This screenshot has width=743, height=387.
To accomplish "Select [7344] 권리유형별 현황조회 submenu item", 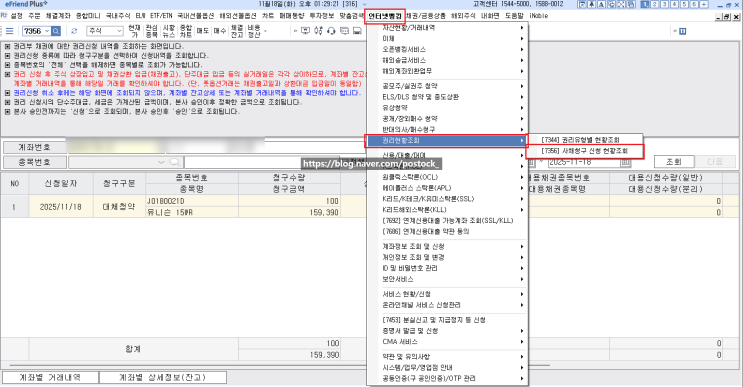I will coord(584,140).
